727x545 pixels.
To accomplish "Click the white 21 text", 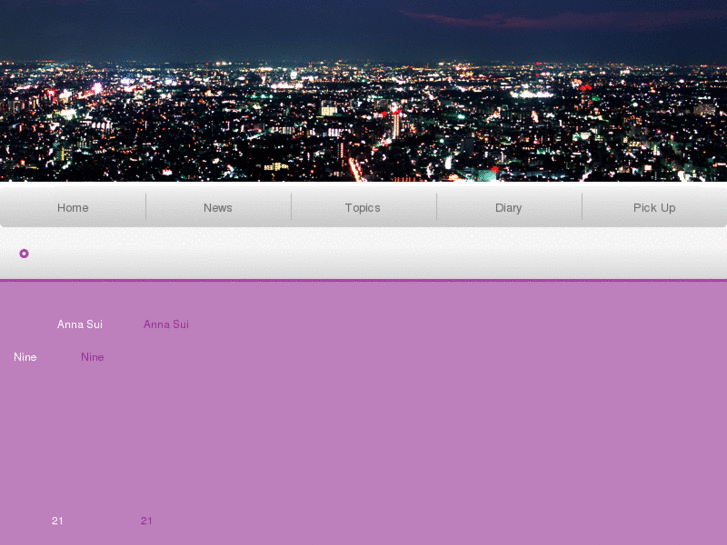I will tap(58, 521).
